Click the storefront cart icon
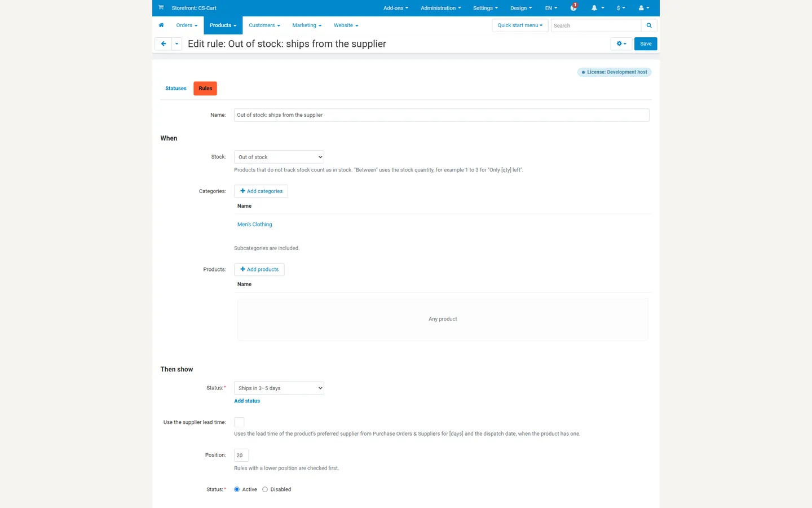 point(161,8)
